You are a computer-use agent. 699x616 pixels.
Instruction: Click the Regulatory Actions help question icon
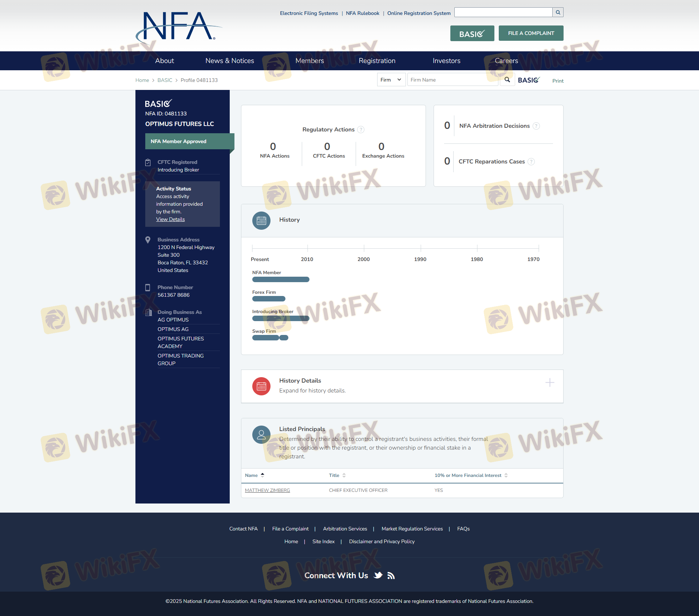click(360, 130)
